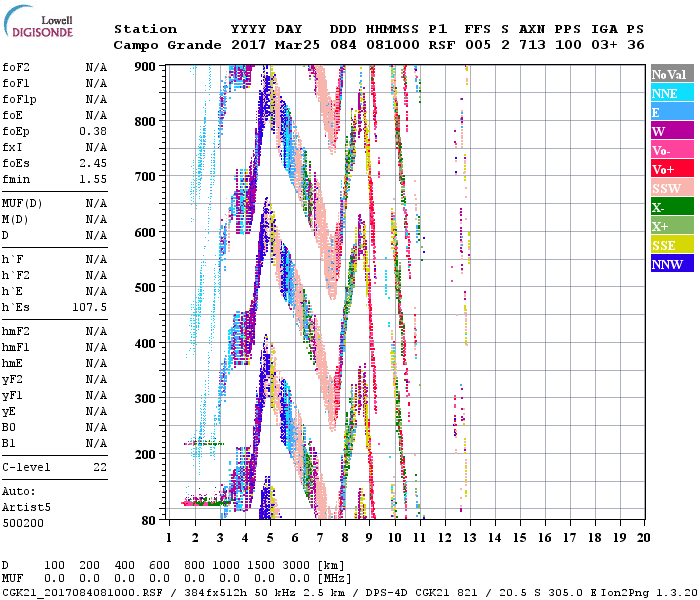Click the foE parameter label
The width and height of the screenshot is (700, 600).
[x=12, y=115]
